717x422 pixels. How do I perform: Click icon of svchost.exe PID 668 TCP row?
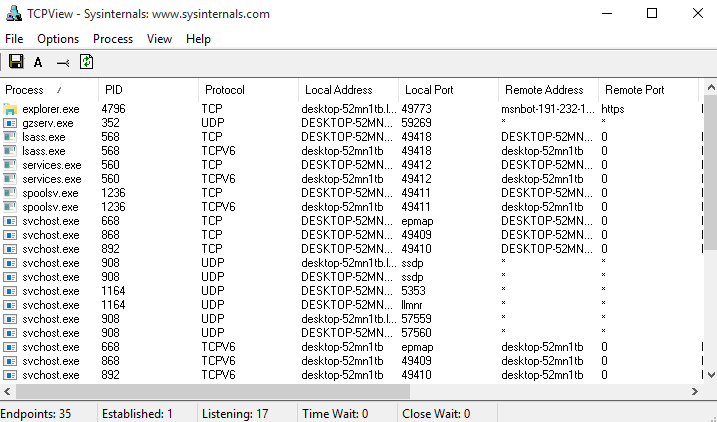point(10,221)
